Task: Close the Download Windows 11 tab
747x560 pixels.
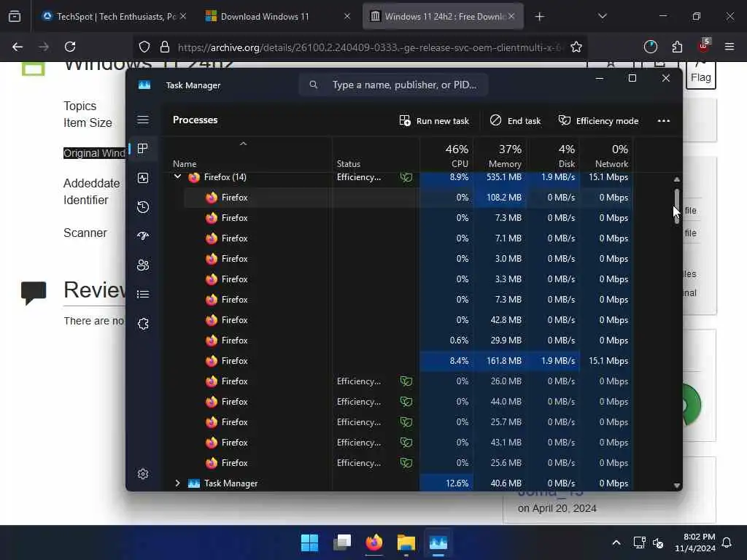Action: pos(347,16)
